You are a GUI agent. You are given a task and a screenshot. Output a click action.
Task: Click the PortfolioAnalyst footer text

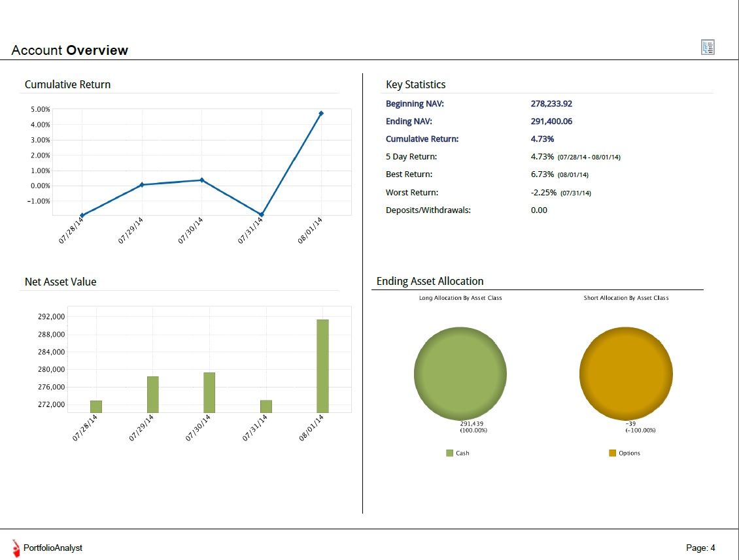pos(53,548)
